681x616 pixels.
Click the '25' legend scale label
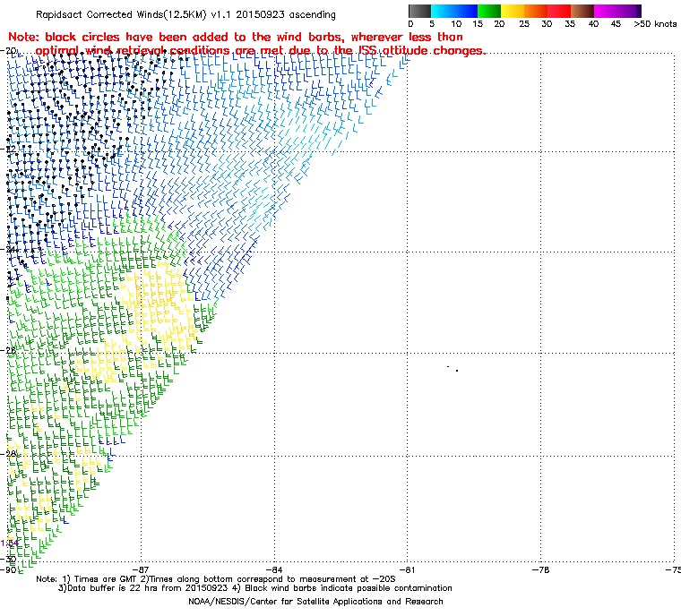tap(524, 24)
